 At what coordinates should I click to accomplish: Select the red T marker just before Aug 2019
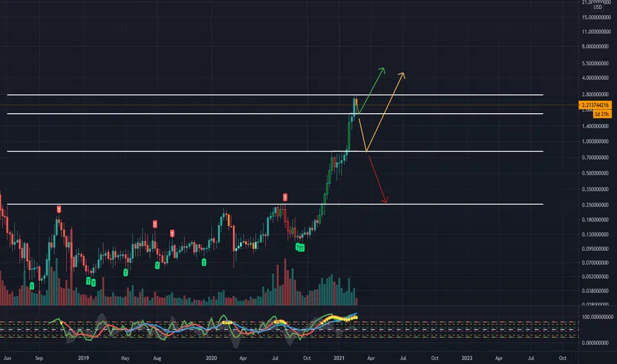(x=155, y=224)
